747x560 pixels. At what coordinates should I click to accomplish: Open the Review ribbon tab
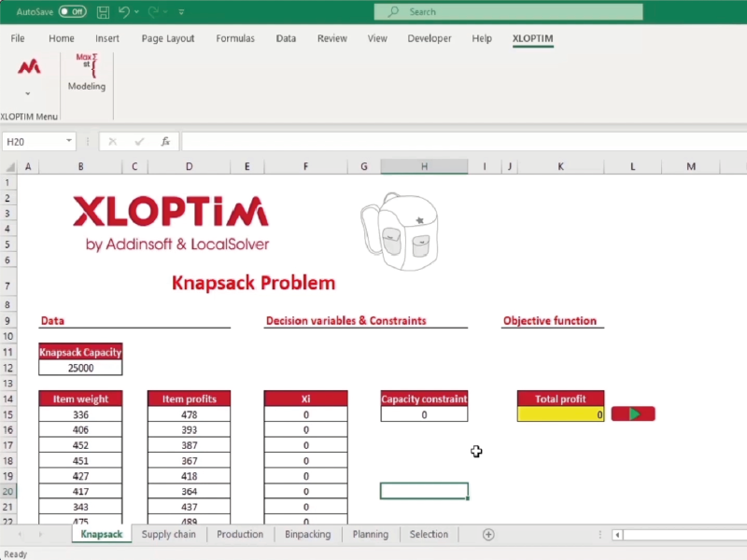point(332,38)
